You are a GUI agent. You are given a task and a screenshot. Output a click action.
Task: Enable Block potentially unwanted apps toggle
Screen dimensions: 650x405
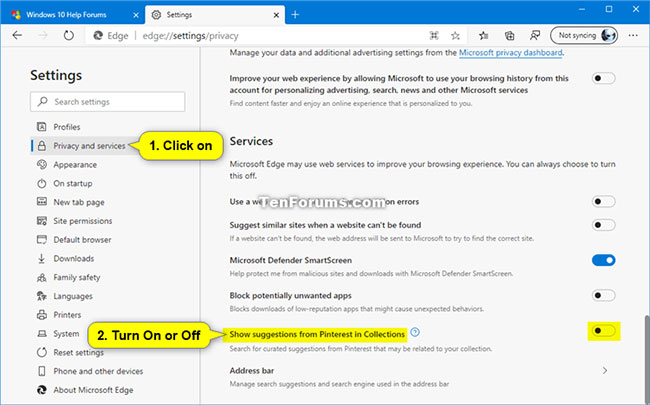[604, 296]
